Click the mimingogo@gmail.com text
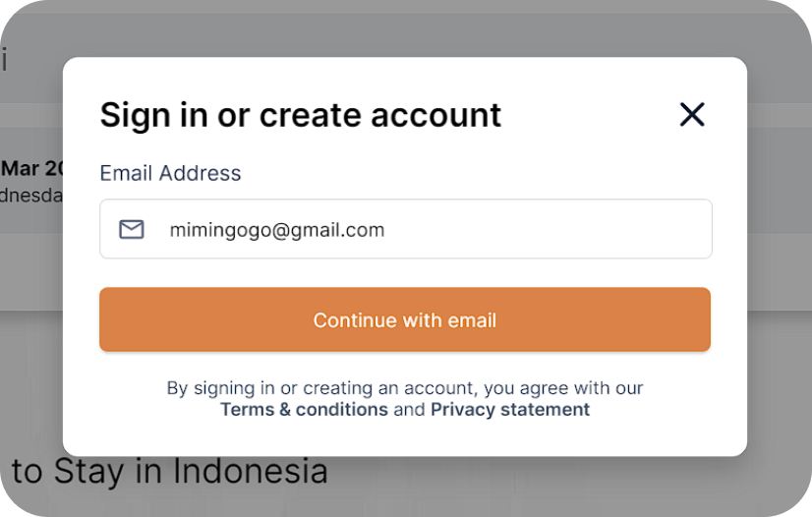 pyautogui.click(x=276, y=230)
